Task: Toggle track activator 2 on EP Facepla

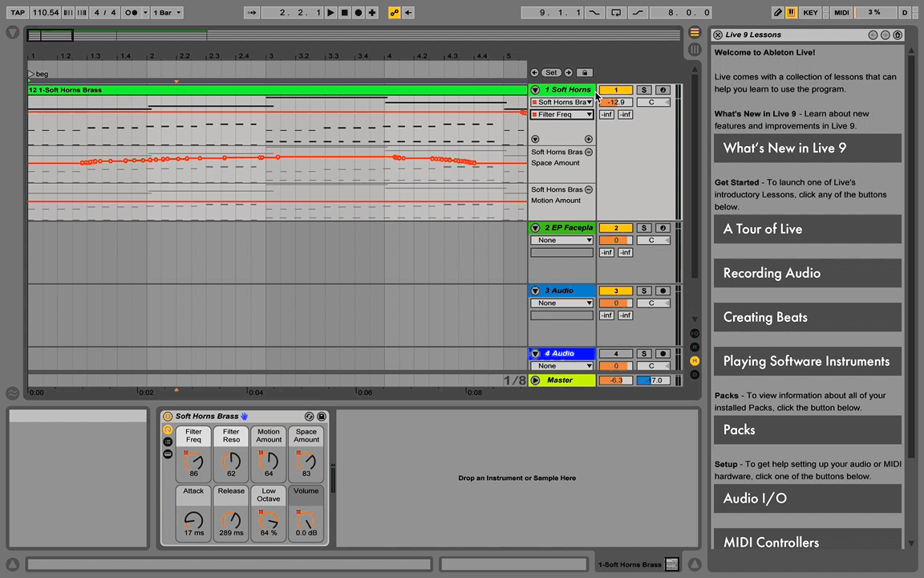Action: 616,228
